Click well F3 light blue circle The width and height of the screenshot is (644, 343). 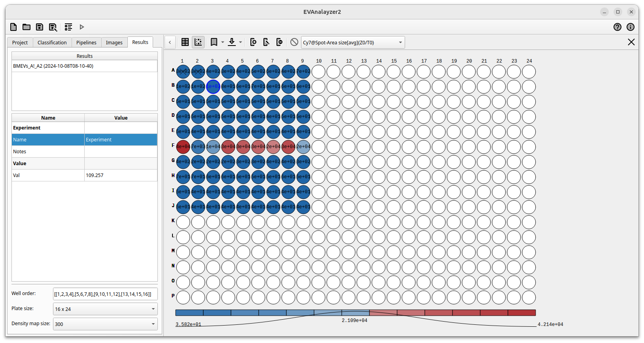[x=213, y=147]
